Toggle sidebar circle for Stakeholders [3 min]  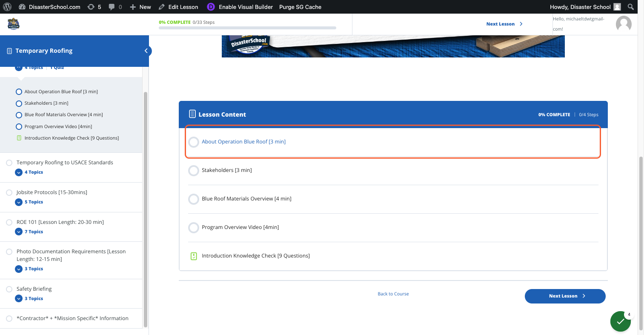[x=19, y=103]
